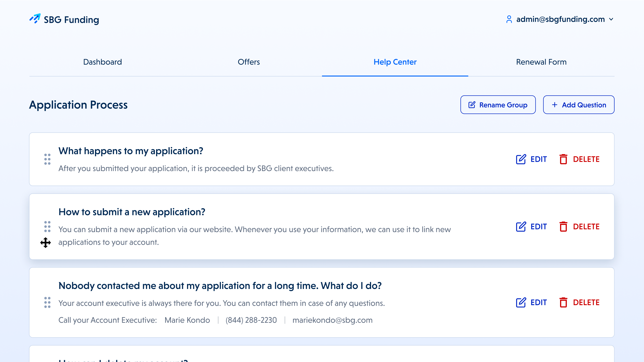Click trash icon for 'How to submit a new application?'
The height and width of the screenshot is (362, 644).
(563, 227)
